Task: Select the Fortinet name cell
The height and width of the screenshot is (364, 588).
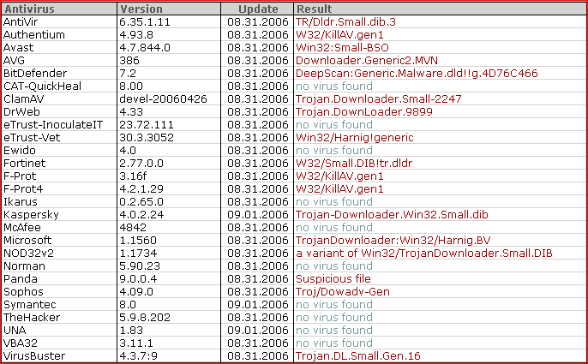Action: coord(24,163)
